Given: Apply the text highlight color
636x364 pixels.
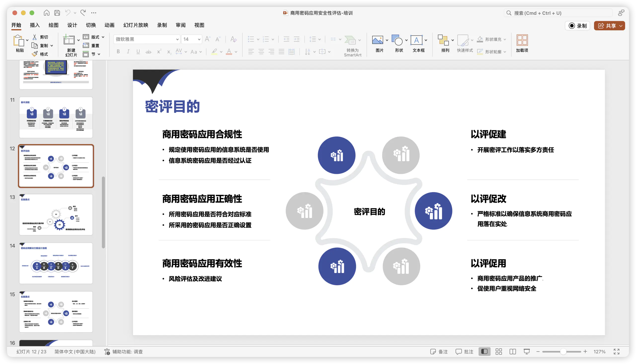Looking at the screenshot, I should [214, 52].
